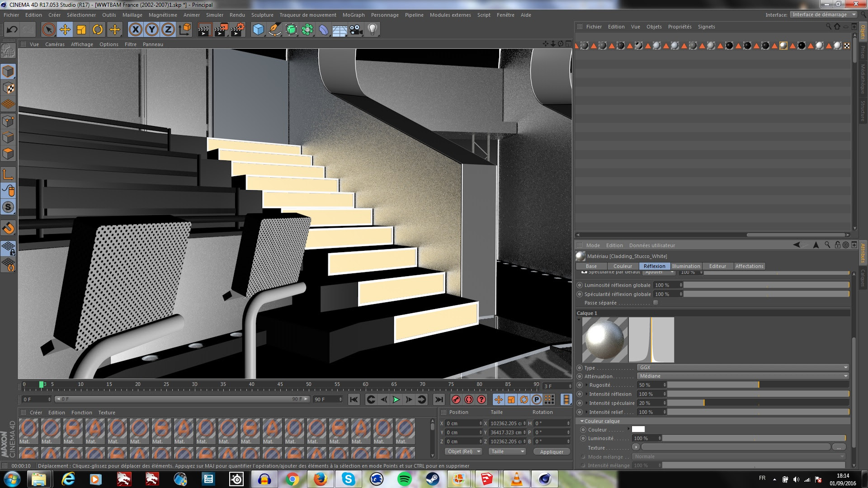Open the Texture arrow button
Viewport: 868px width, 488px height.
tap(636, 447)
